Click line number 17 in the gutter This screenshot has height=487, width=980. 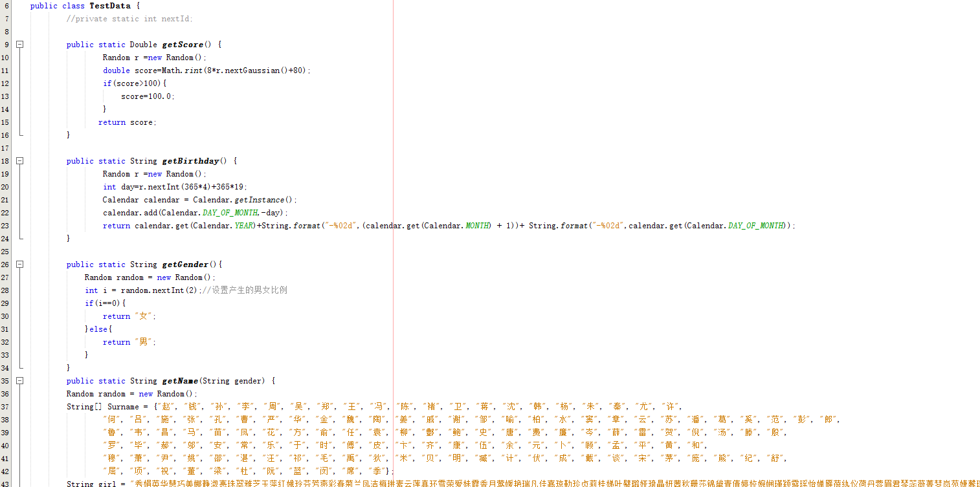tap(5, 148)
